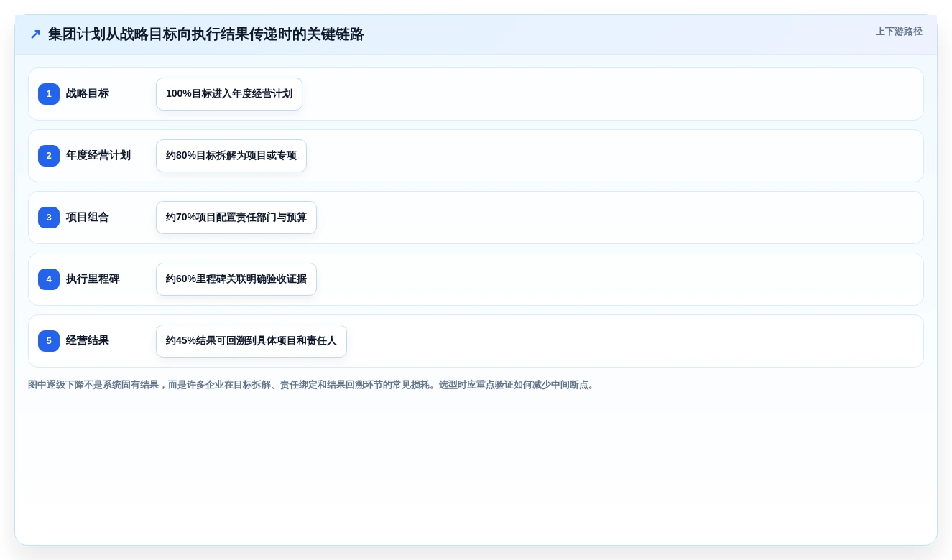The height and width of the screenshot is (560, 952).
Task: Select the 经营结果 stage label
Action: (88, 341)
